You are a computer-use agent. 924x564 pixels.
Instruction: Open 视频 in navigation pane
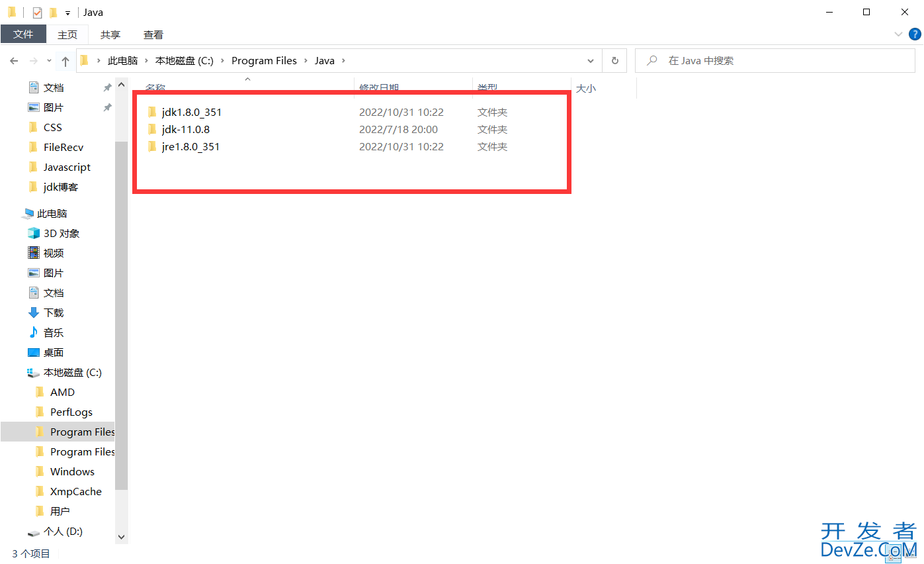pyautogui.click(x=54, y=253)
